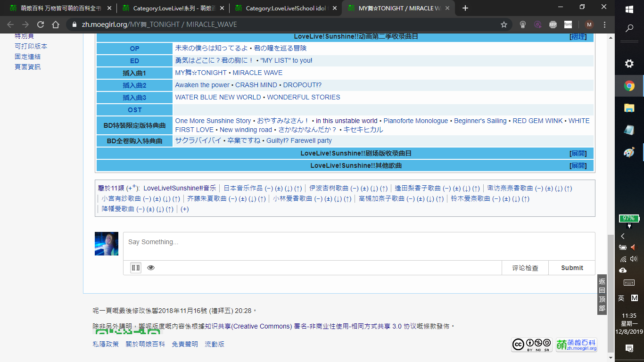644x362 pixels.
Task: Toggle input method 英 in system tray
Action: point(621,298)
